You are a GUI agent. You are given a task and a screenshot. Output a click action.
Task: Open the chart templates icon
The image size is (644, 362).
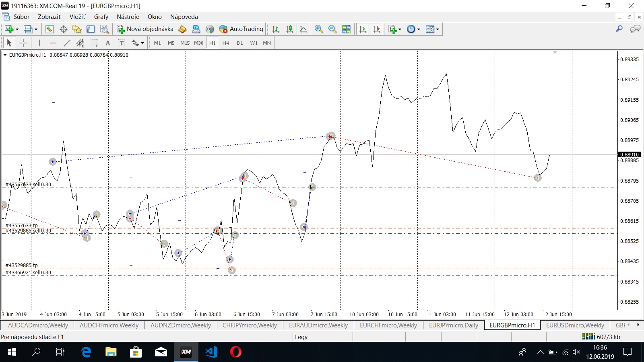pyautogui.click(x=430, y=29)
